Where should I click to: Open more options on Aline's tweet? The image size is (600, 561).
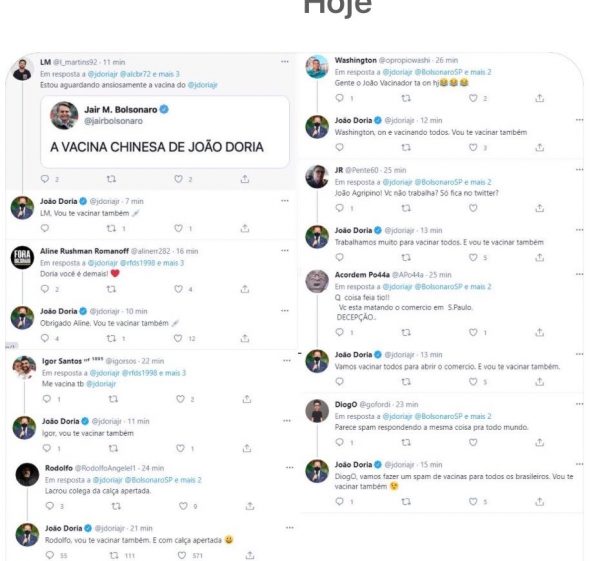click(285, 251)
